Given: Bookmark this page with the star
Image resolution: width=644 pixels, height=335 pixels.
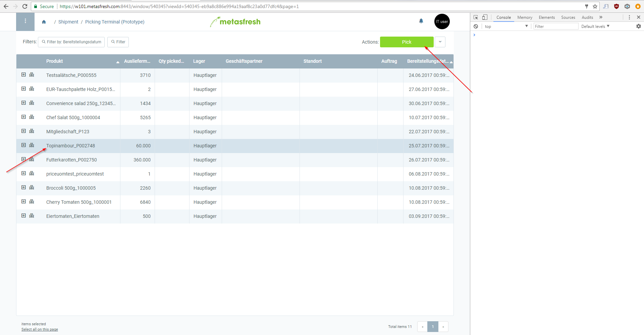Looking at the screenshot, I should coord(595,6).
